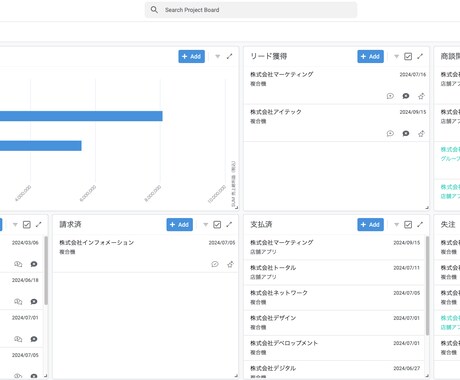Expand the bottom-left cut-off panel to full view
The image size is (460, 380).
click(39, 224)
